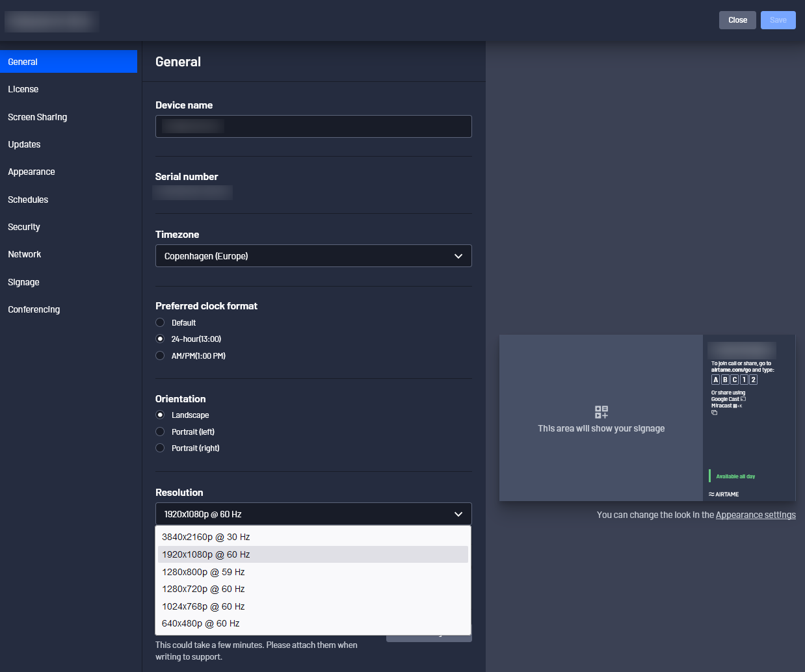Click the signage placeholder icon in preview
The width and height of the screenshot is (805, 672).
(x=601, y=412)
